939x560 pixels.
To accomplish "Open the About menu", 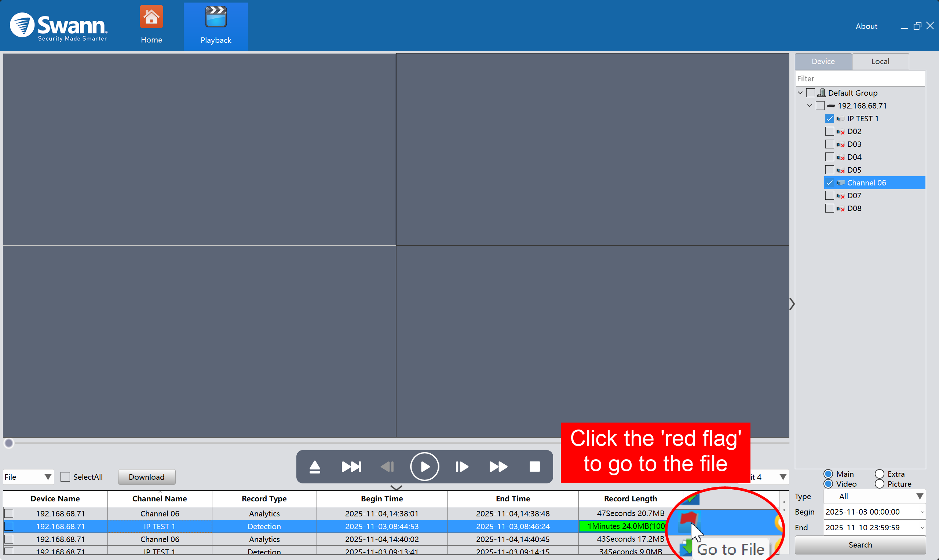I will pos(866,26).
